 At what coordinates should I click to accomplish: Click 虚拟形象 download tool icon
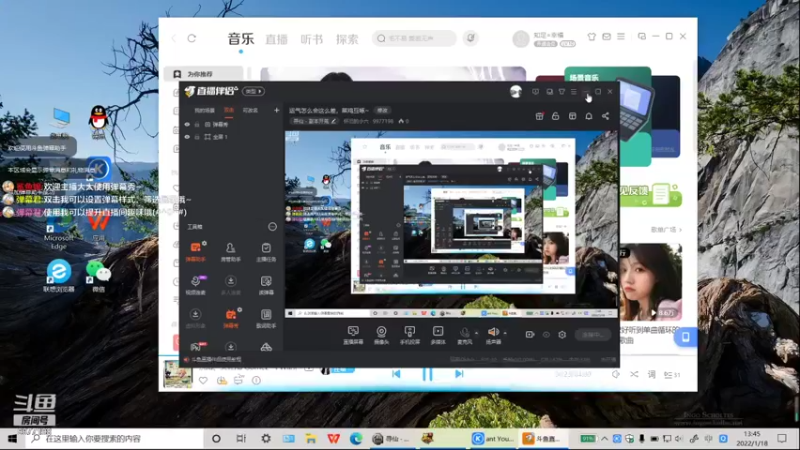(195, 318)
